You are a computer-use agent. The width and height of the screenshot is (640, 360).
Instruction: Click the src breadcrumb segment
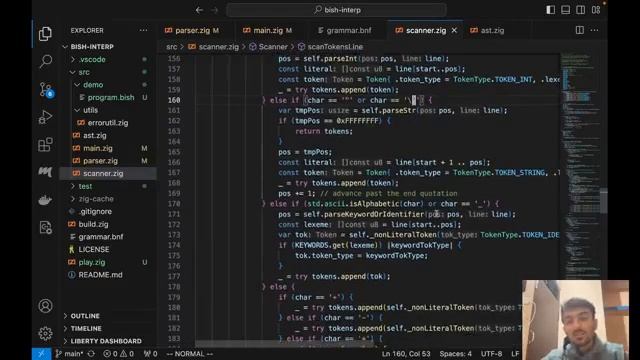171,47
